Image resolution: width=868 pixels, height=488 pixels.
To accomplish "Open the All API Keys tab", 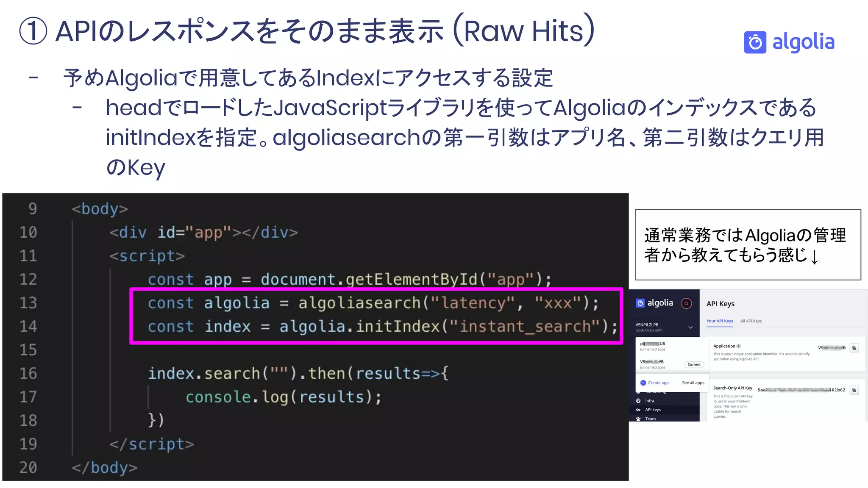I will [751, 321].
